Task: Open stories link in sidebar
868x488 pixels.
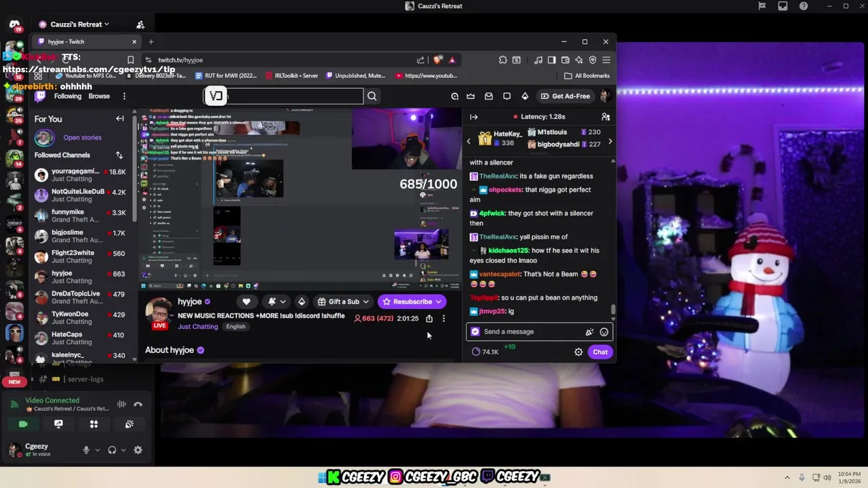Action: point(82,138)
